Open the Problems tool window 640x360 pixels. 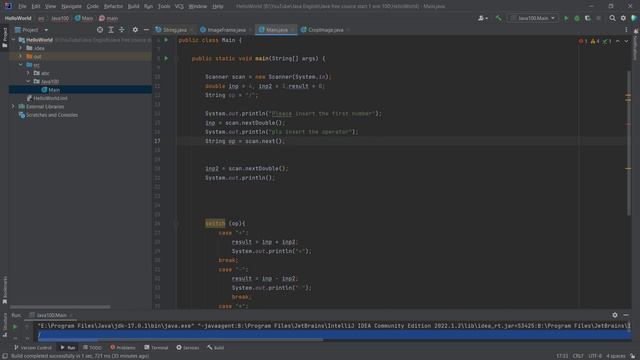click(122, 348)
